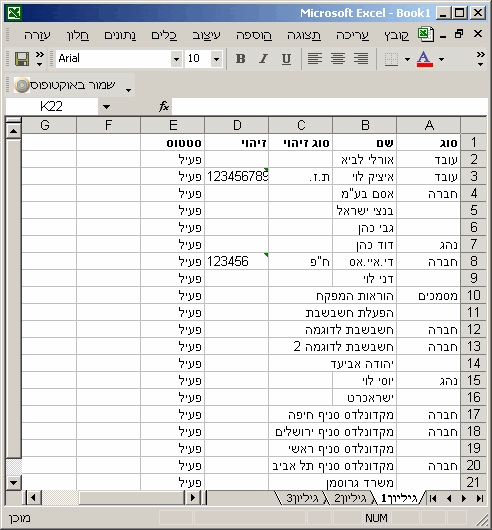This screenshot has width=492, height=530.
Task: Select cell containing 123456789
Action: click(x=237, y=176)
